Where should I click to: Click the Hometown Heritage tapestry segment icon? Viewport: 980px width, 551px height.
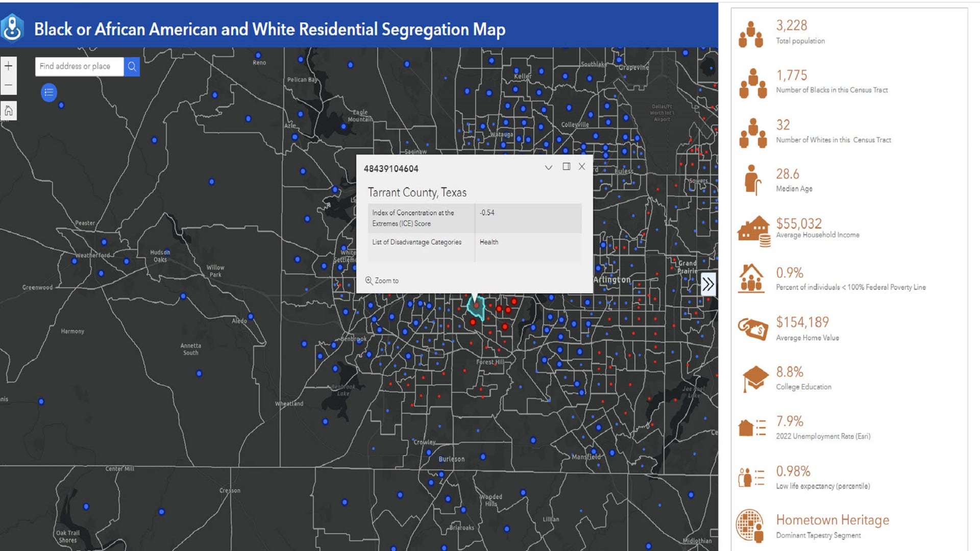(750, 525)
